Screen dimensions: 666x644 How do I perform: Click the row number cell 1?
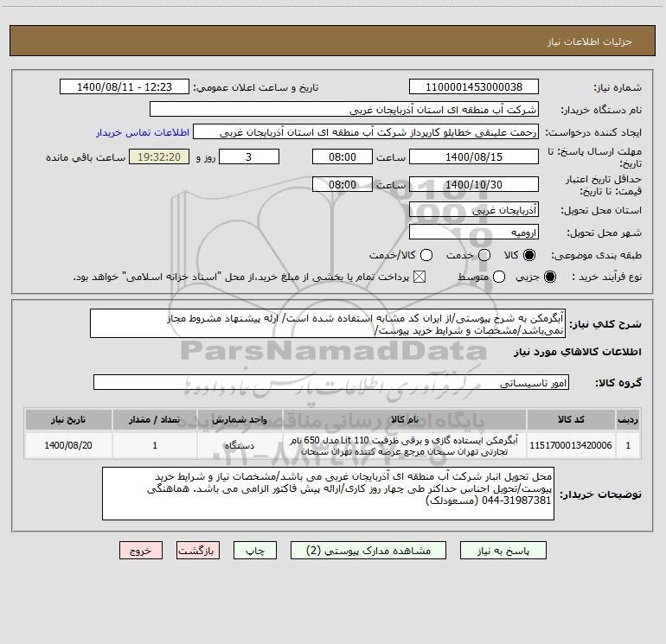point(628,445)
